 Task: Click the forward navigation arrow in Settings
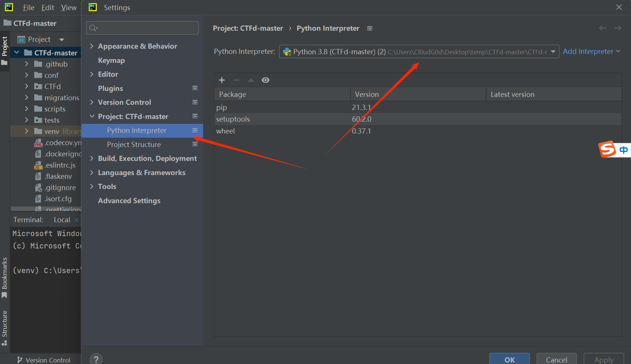click(x=618, y=28)
